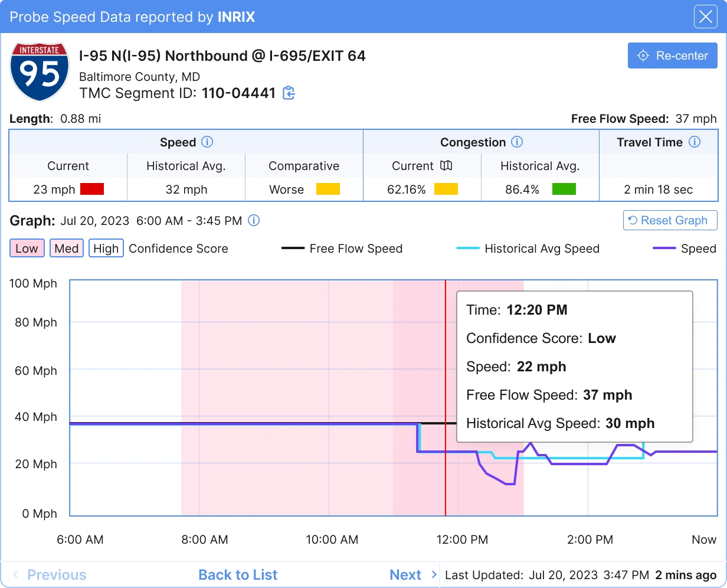Click the Congestion info icon
727x588 pixels.
pyautogui.click(x=517, y=142)
